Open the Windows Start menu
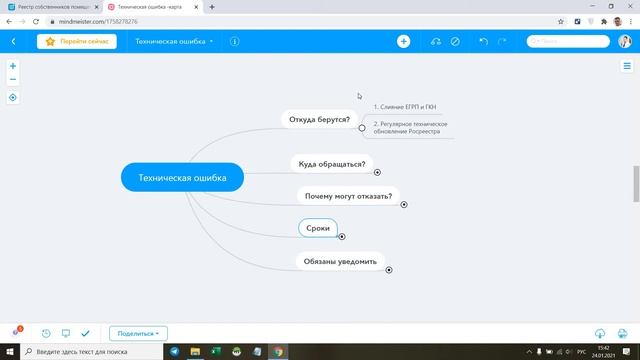The image size is (640, 360). [10, 351]
